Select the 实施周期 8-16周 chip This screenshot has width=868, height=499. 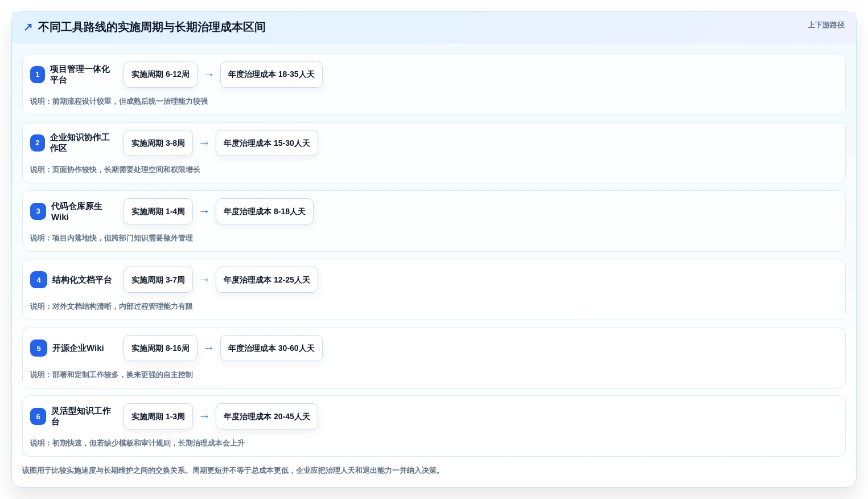click(161, 348)
